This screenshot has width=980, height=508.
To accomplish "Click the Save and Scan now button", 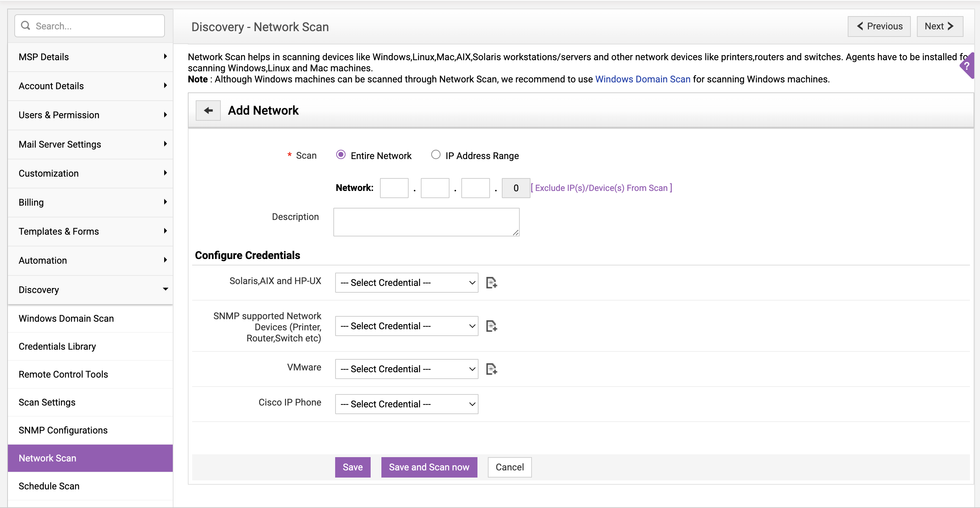I will 428,466.
